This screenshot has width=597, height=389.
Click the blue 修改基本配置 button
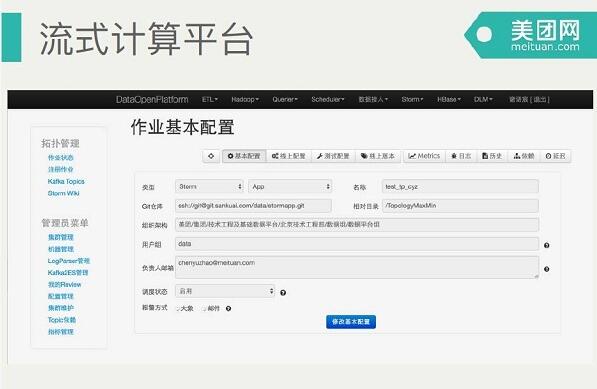351,322
